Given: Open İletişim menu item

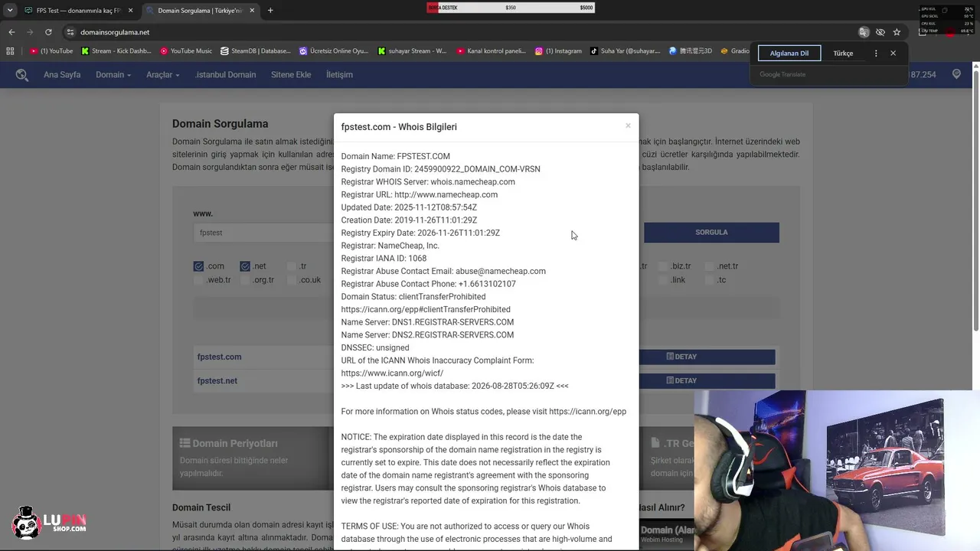Looking at the screenshot, I should coord(339,74).
